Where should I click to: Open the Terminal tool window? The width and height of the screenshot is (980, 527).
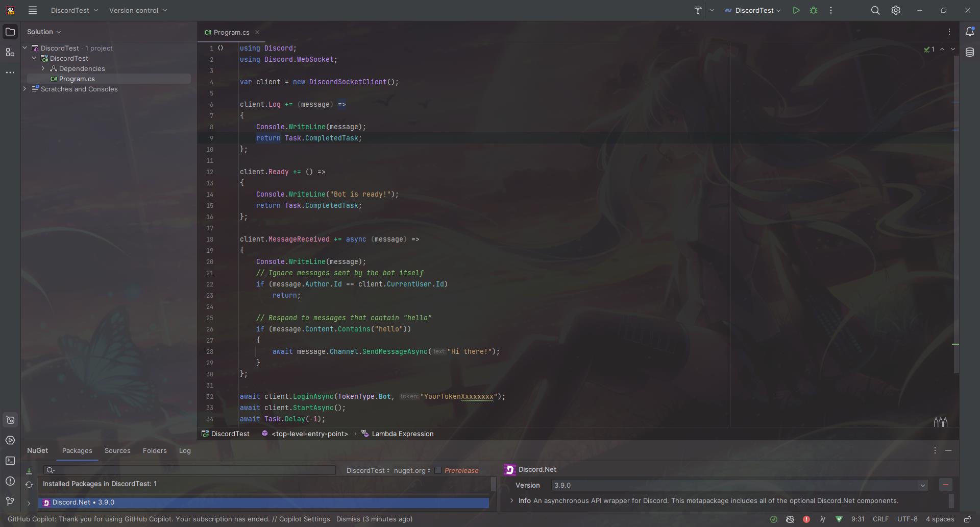(x=10, y=461)
